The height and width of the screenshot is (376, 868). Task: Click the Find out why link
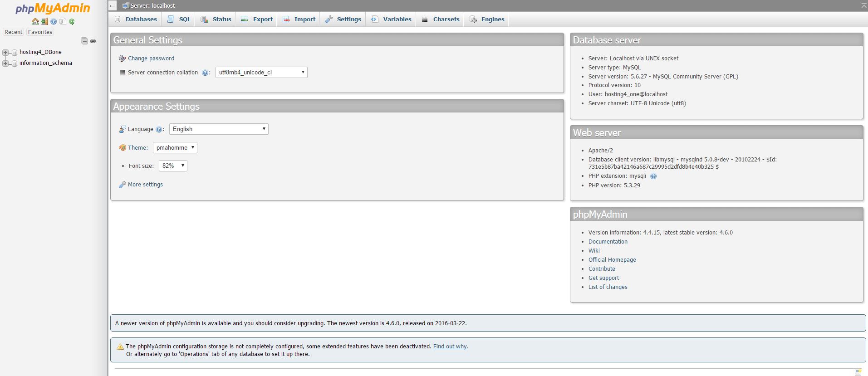pyautogui.click(x=450, y=347)
